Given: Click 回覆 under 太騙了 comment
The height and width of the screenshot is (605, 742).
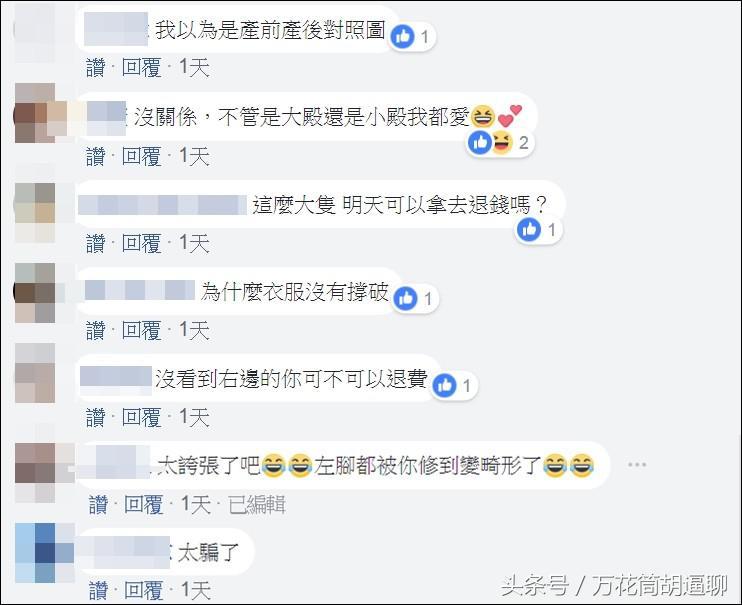Looking at the screenshot, I should tap(144, 590).
